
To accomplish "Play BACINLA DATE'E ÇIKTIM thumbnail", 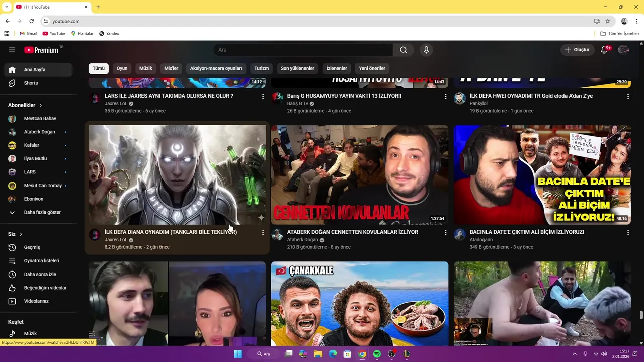I will point(542,174).
